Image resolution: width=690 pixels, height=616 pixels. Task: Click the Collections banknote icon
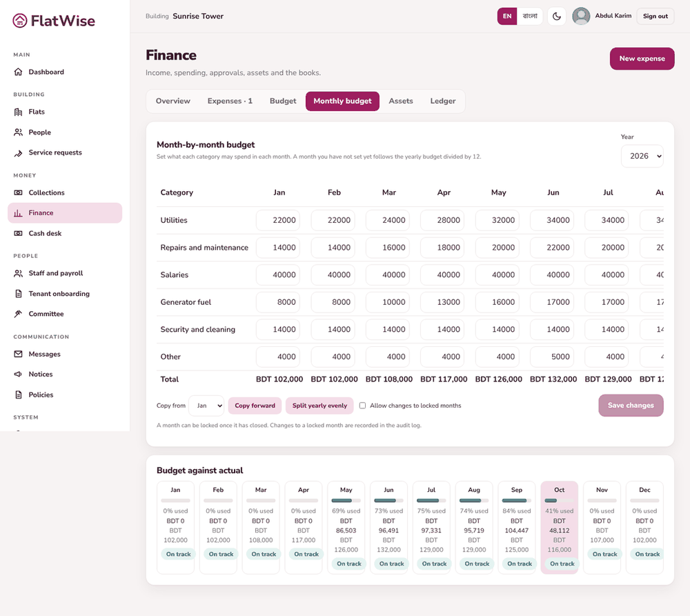point(18,192)
